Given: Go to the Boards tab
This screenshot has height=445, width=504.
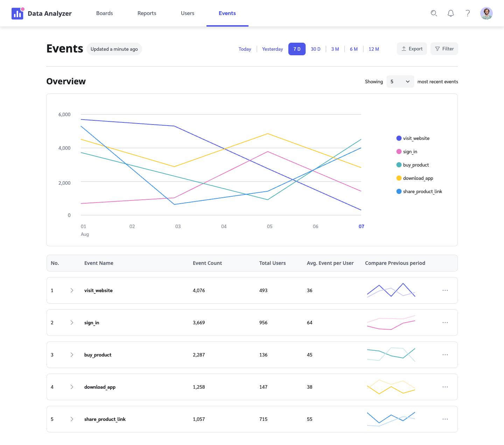Looking at the screenshot, I should 104,13.
